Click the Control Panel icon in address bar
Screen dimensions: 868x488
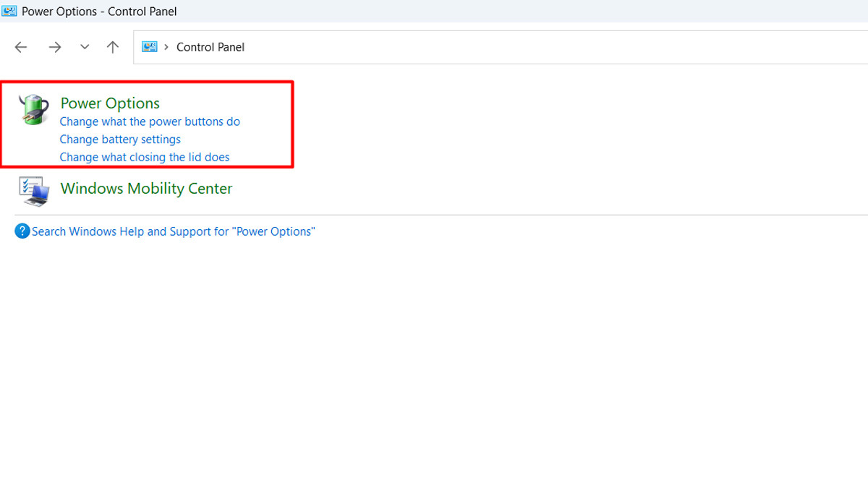pos(150,47)
